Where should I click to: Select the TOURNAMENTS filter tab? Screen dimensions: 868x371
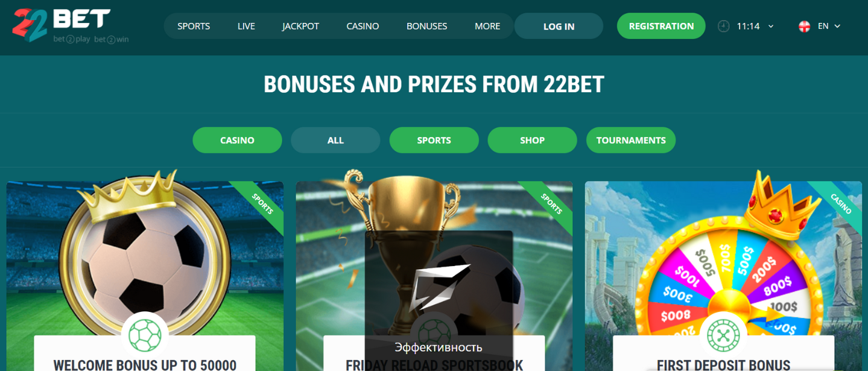pyautogui.click(x=631, y=140)
